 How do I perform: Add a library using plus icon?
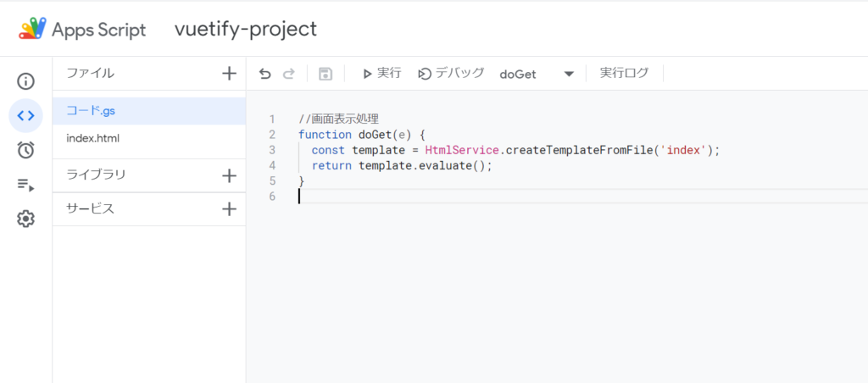pos(229,175)
